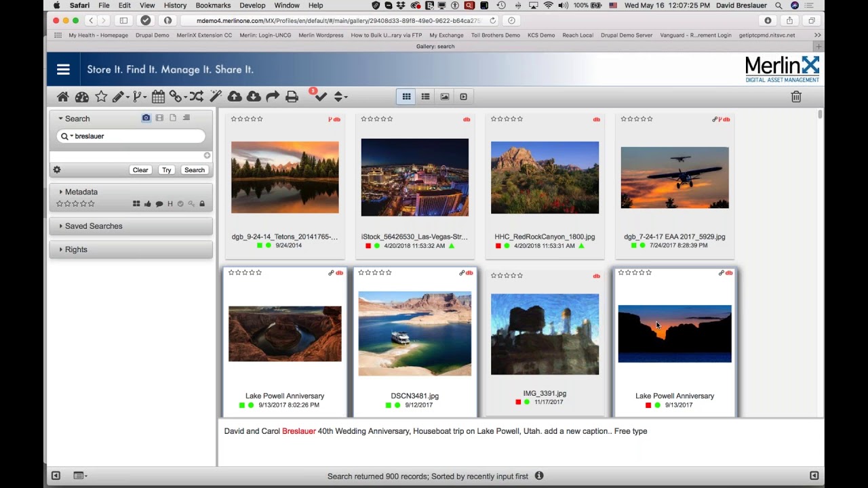This screenshot has height=488, width=868.
Task: Go to the Home icon in MerlinX toolbar
Action: pos(62,97)
